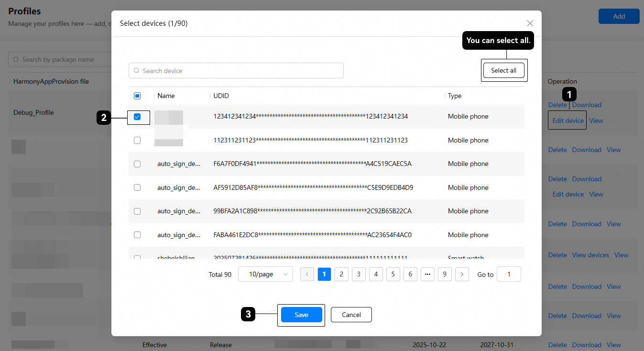This screenshot has width=644, height=351.
Task: Uncheck the device with UDID starting 123412341234
Action: coord(137,117)
